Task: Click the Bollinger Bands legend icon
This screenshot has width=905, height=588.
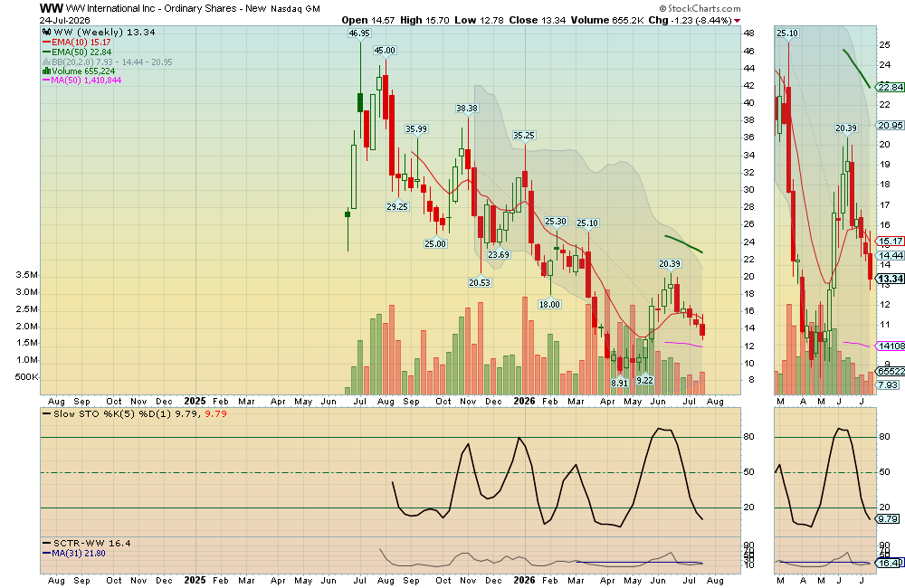Action: (47, 62)
